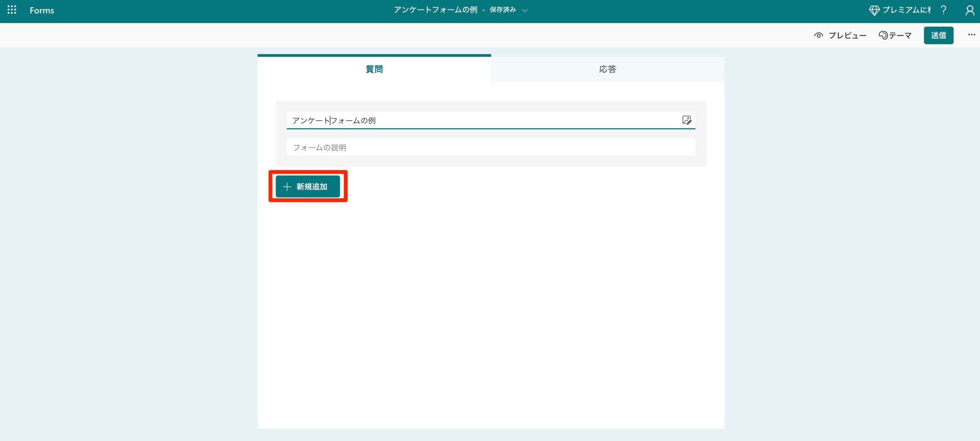Click the insert image icon next to the title

687,120
